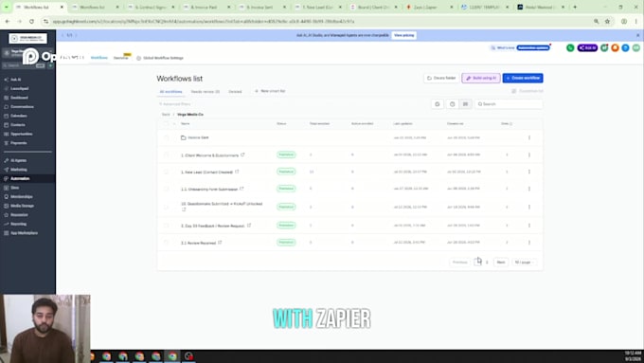Click the Create workflow button
Image resolution: width=644 pixels, height=363 pixels.
click(523, 78)
